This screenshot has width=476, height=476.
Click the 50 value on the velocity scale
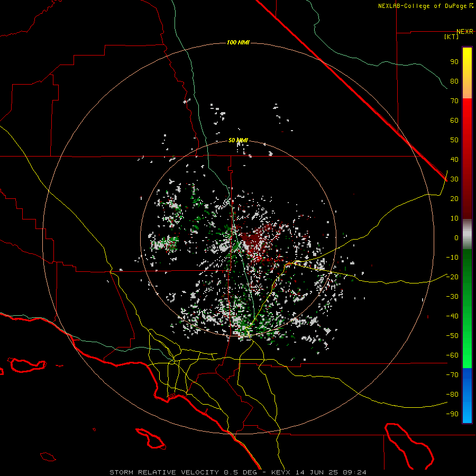(x=454, y=140)
